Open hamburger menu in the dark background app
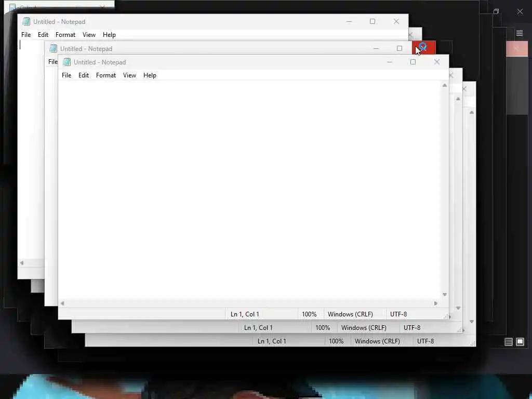This screenshot has width=532, height=399. tap(520, 33)
